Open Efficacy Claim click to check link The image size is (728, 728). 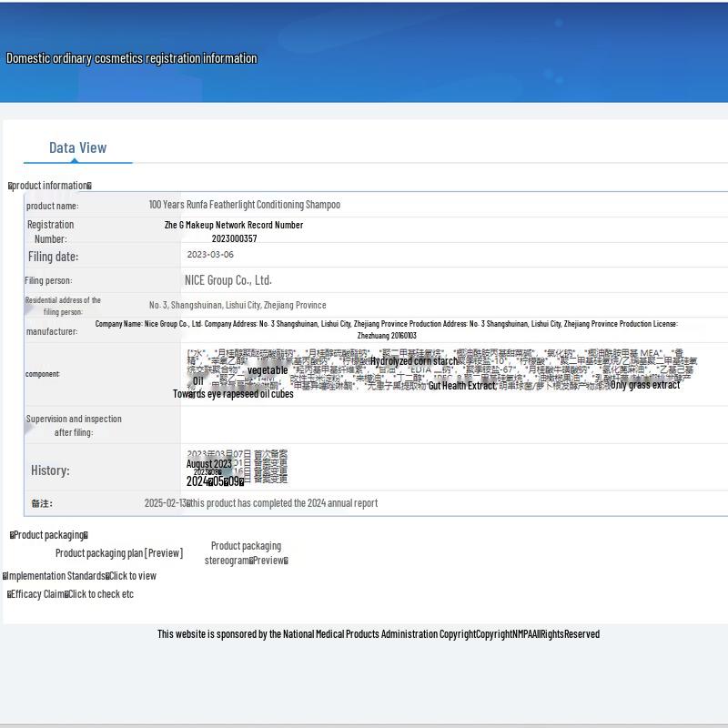[100, 593]
